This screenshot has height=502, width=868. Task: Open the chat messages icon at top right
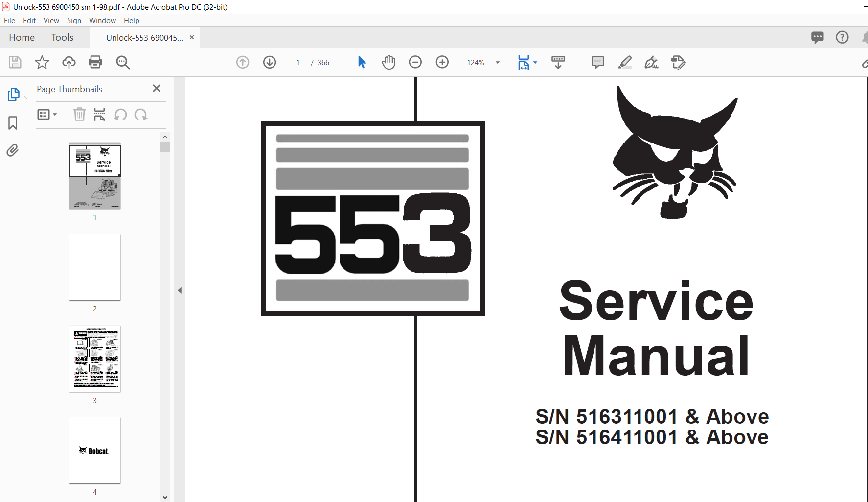817,37
